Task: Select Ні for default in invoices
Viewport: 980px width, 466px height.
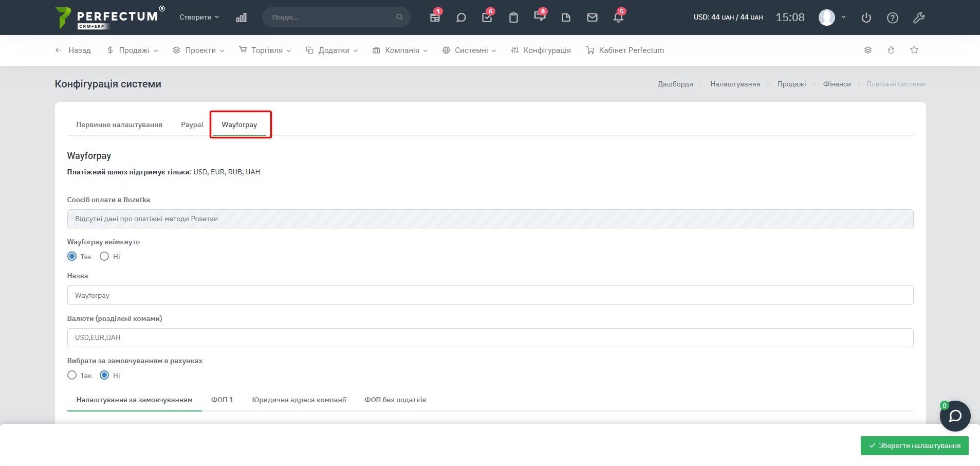Action: pyautogui.click(x=104, y=375)
